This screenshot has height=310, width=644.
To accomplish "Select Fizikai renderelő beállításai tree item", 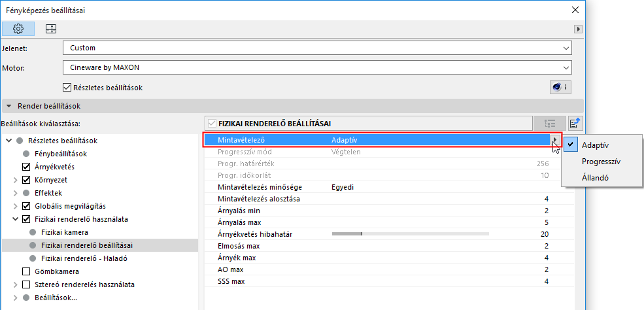I will [87, 245].
